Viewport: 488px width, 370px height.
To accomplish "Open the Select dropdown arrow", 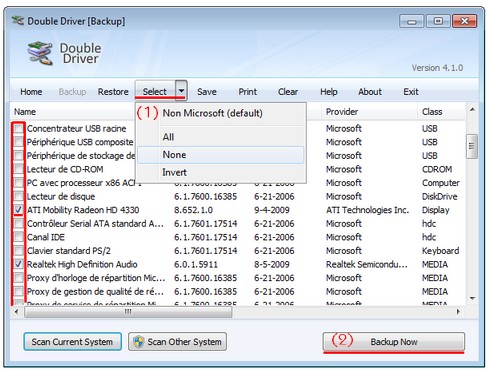I will 181,90.
